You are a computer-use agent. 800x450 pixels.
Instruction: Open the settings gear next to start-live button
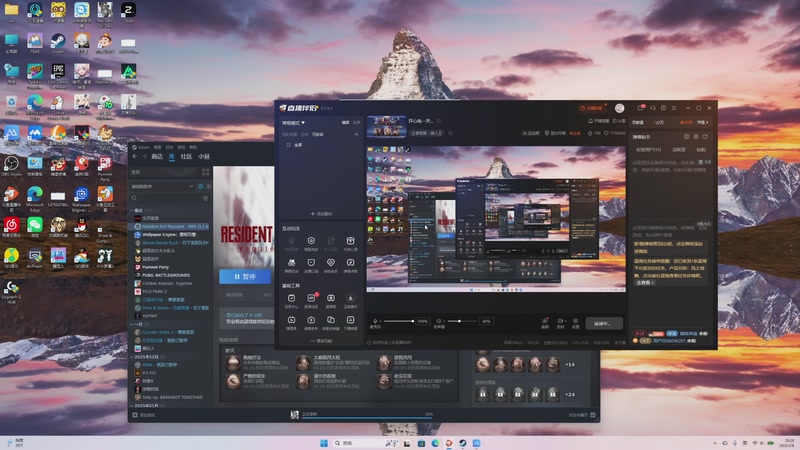pos(575,321)
